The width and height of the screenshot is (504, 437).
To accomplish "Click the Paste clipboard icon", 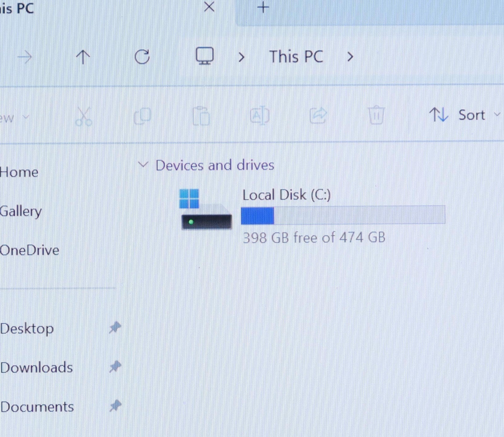I will (x=201, y=116).
